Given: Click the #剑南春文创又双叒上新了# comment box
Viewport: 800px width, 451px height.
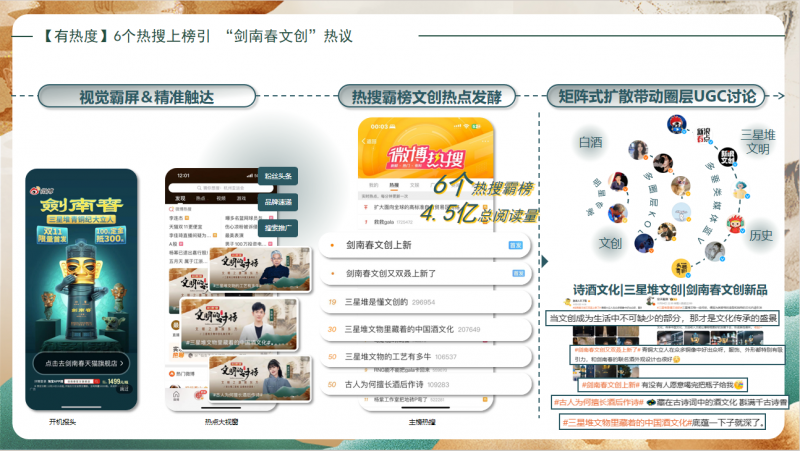Looking at the screenshot, I should (677, 355).
